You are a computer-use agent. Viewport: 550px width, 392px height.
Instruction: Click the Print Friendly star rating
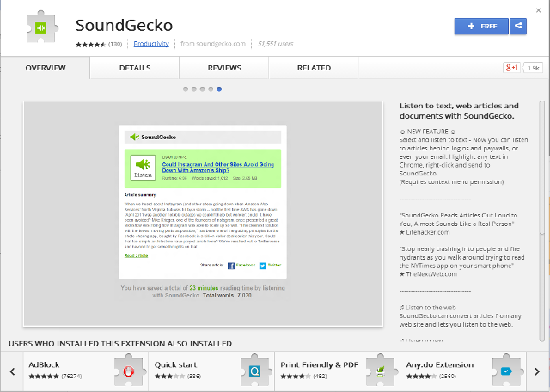[296, 377]
